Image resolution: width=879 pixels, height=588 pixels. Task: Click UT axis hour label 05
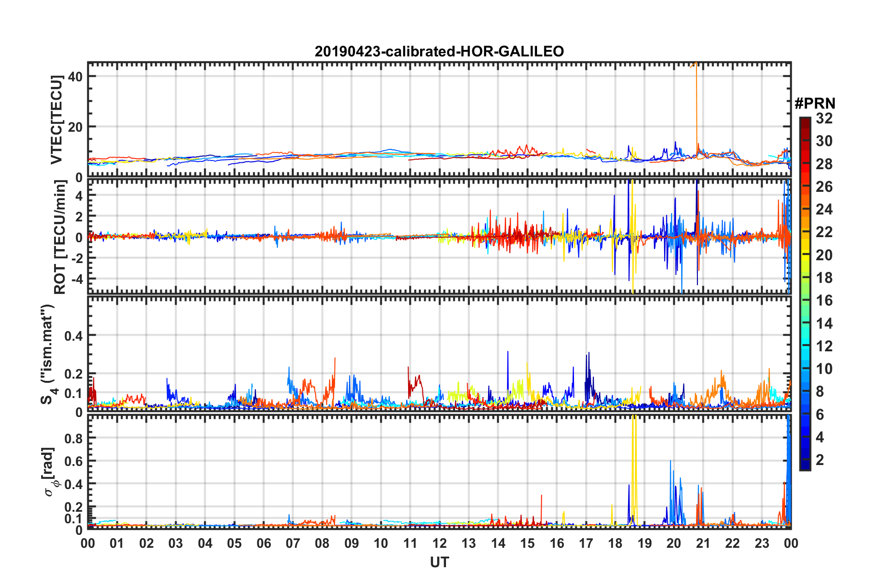coord(234,544)
